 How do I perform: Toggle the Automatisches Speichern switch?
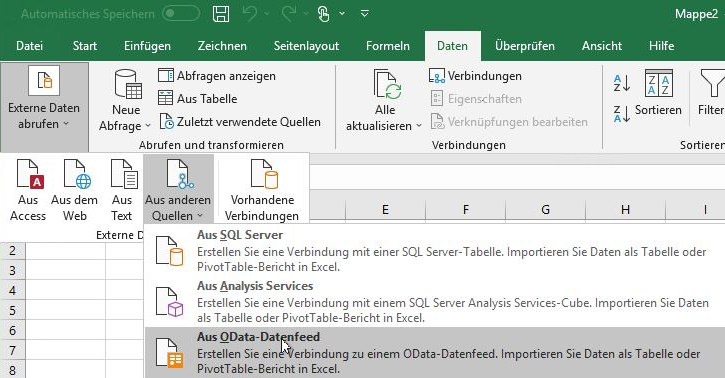tap(181, 14)
